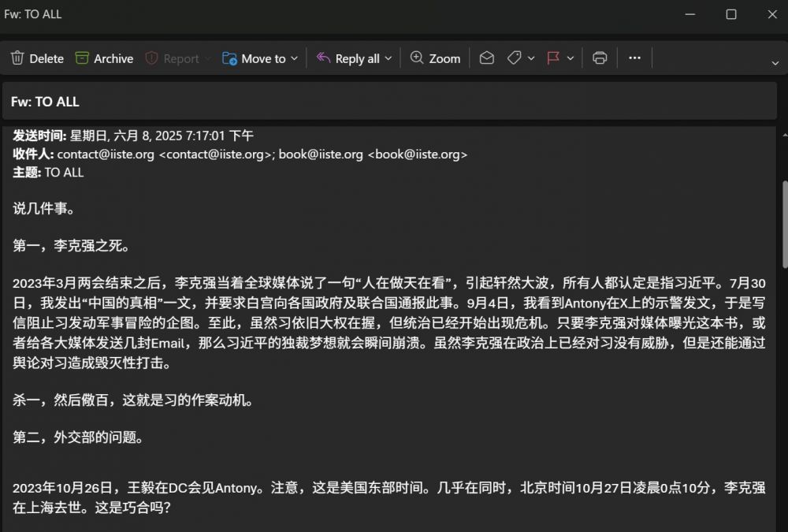The image size is (788, 532).
Task: Click the categorize tag icon
Action: (x=514, y=58)
